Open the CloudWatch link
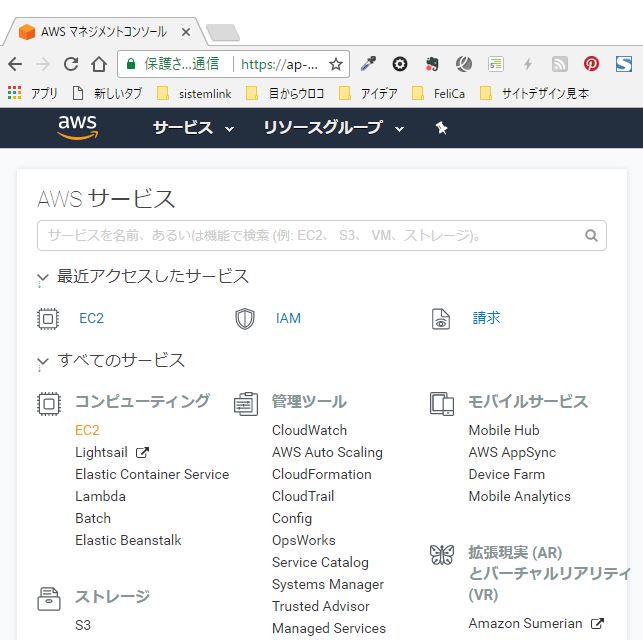 point(310,430)
